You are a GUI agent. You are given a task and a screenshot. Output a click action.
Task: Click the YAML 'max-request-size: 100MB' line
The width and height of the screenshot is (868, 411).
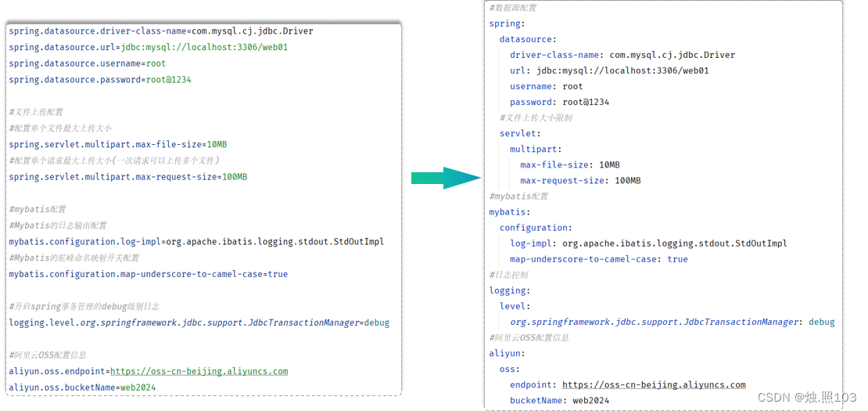point(581,181)
